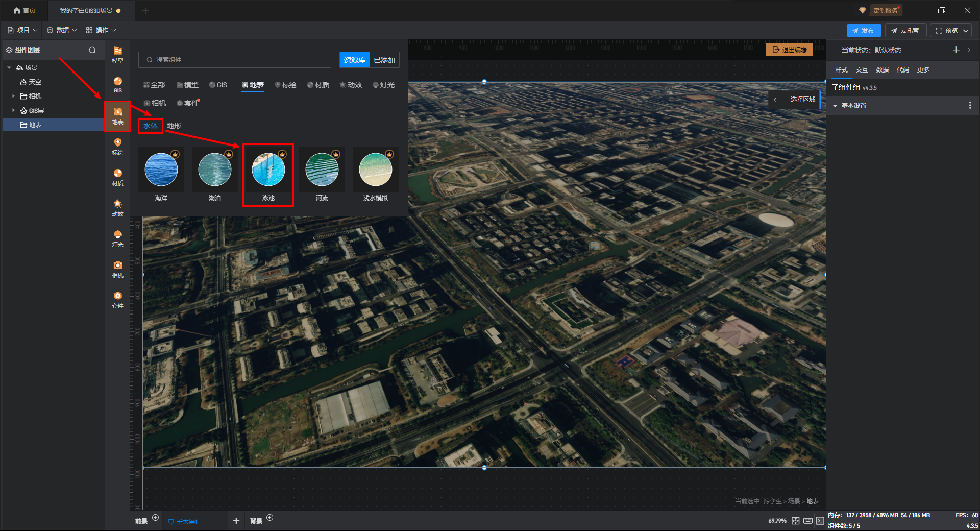This screenshot has height=531, width=980.
Task: Select the 泳池 (swimming pool) water thumbnail
Action: pyautogui.click(x=268, y=170)
